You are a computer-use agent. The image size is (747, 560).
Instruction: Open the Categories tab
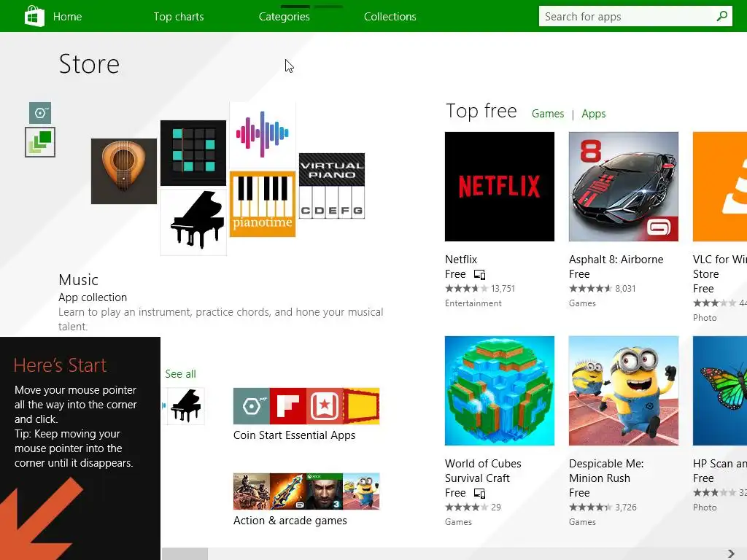coord(284,17)
